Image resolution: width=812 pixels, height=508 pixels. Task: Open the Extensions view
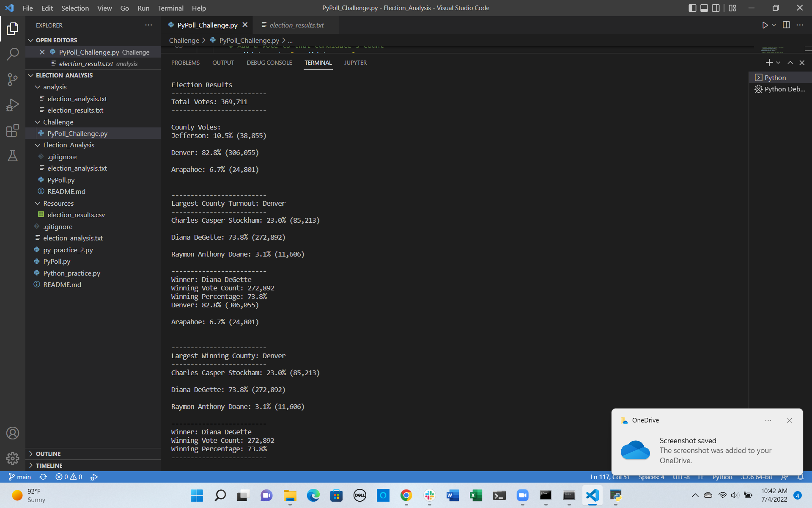click(13, 130)
